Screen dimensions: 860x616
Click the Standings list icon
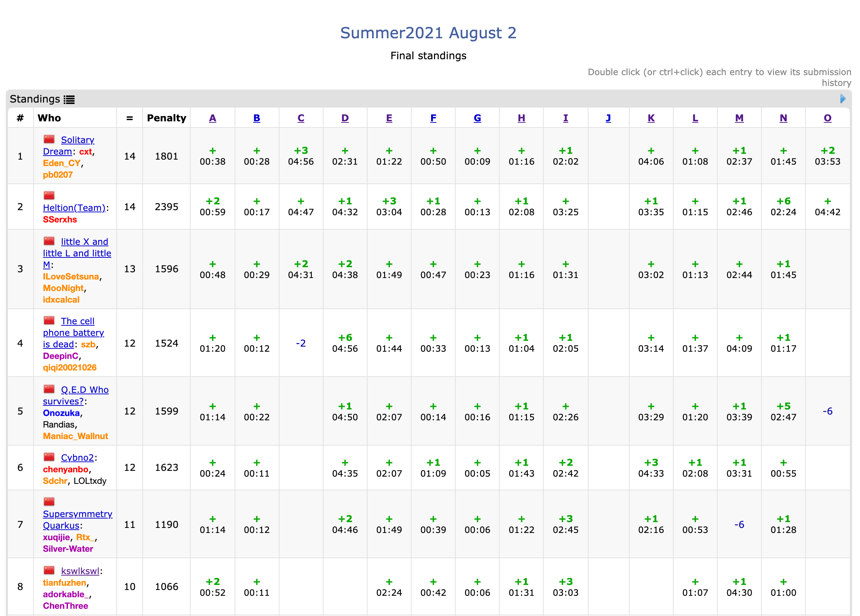[69, 100]
